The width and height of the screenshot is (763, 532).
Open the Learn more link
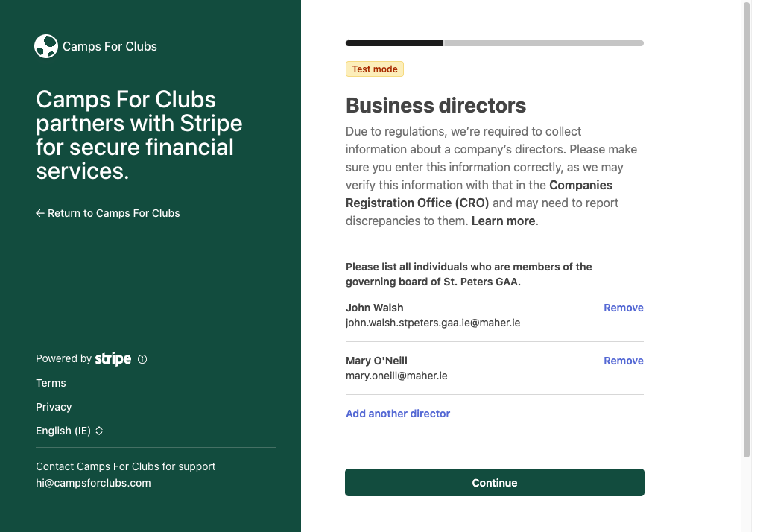coord(503,221)
